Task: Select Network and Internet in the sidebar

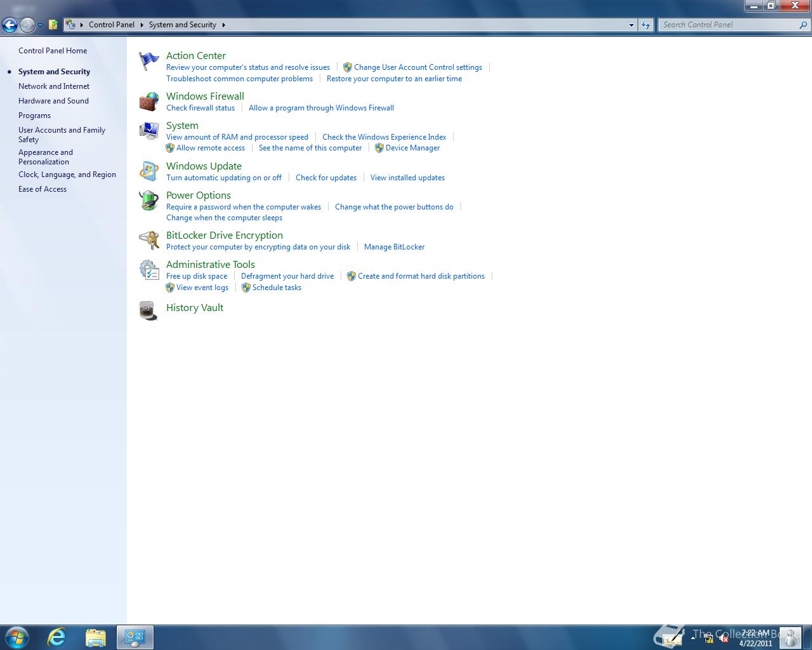Action: (x=54, y=86)
